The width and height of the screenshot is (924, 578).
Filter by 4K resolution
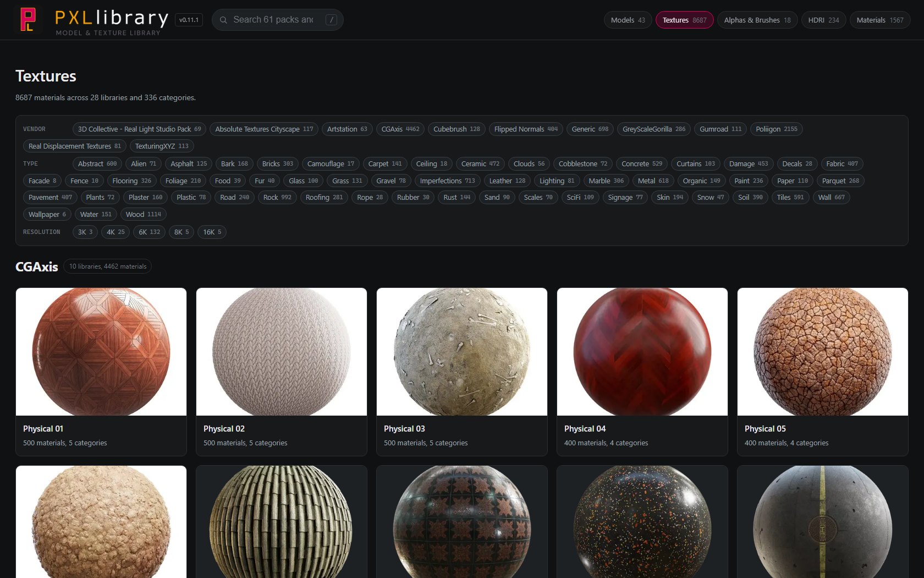click(116, 232)
